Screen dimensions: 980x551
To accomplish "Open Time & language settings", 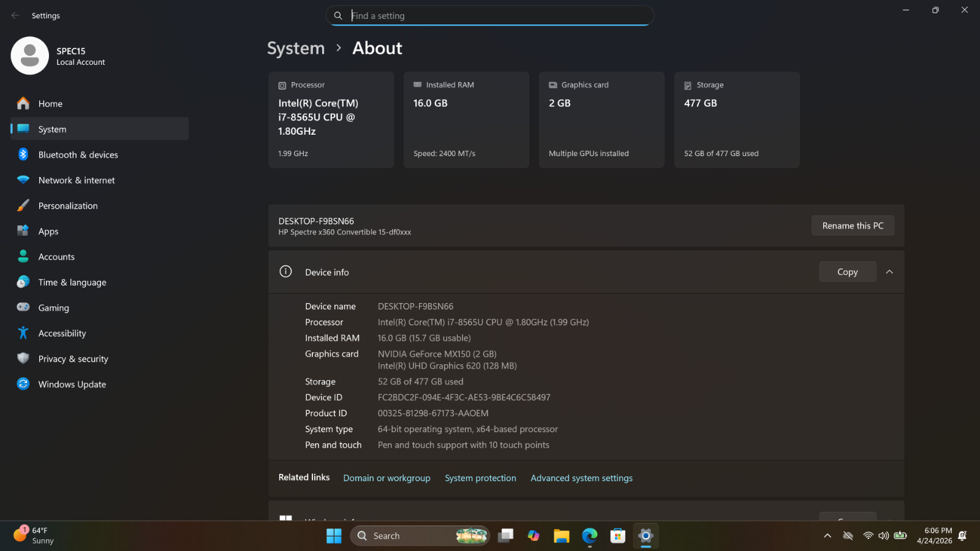I will 99,282.
